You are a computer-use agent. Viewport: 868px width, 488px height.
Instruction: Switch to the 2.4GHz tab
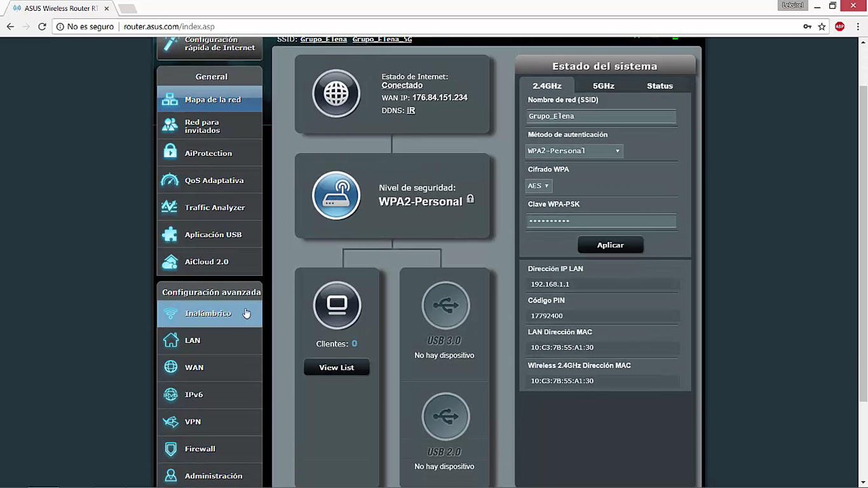(546, 86)
